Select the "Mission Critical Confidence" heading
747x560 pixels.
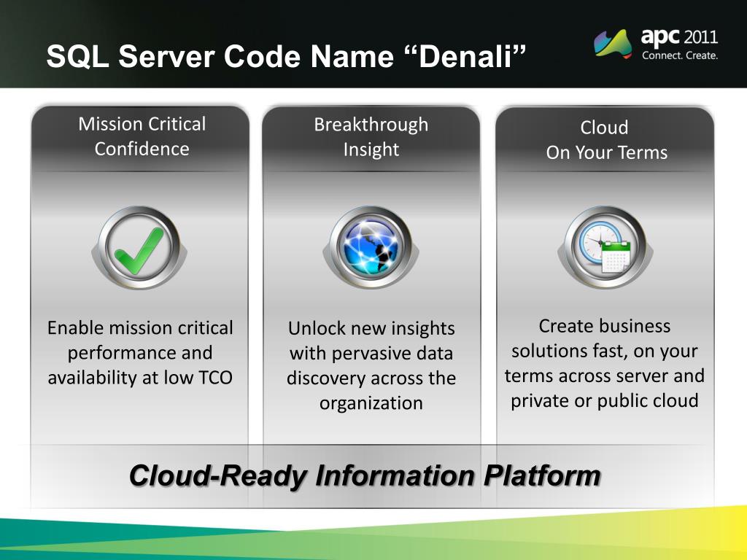(142, 136)
